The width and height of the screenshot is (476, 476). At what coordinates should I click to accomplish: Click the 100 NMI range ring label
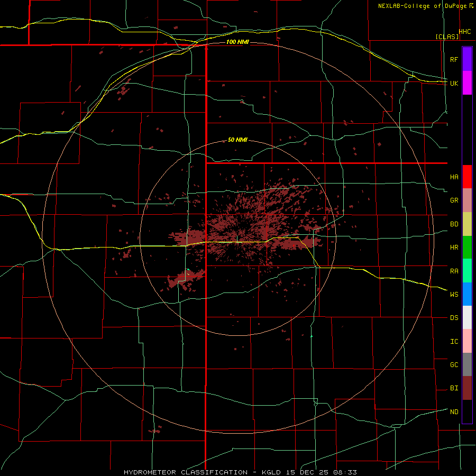click(x=237, y=42)
